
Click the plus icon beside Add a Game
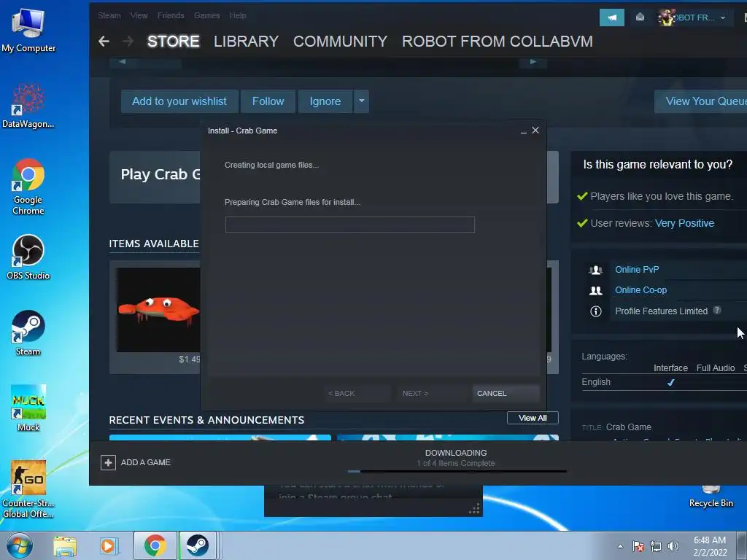click(x=108, y=462)
